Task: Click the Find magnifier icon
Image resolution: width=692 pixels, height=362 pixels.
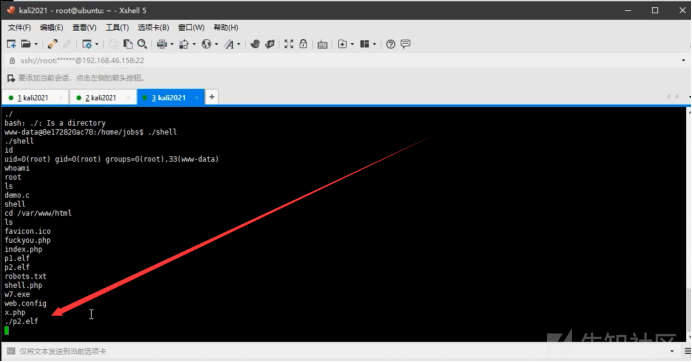Action: 142,44
